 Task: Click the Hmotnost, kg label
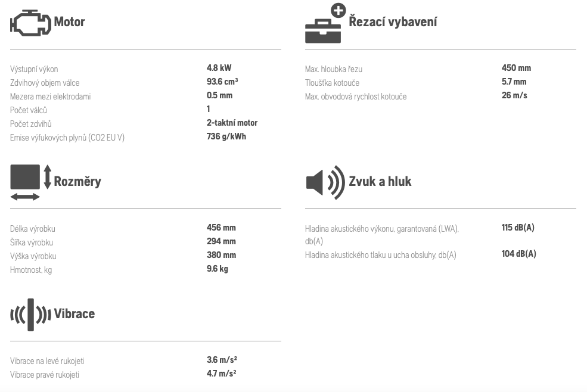(x=31, y=270)
